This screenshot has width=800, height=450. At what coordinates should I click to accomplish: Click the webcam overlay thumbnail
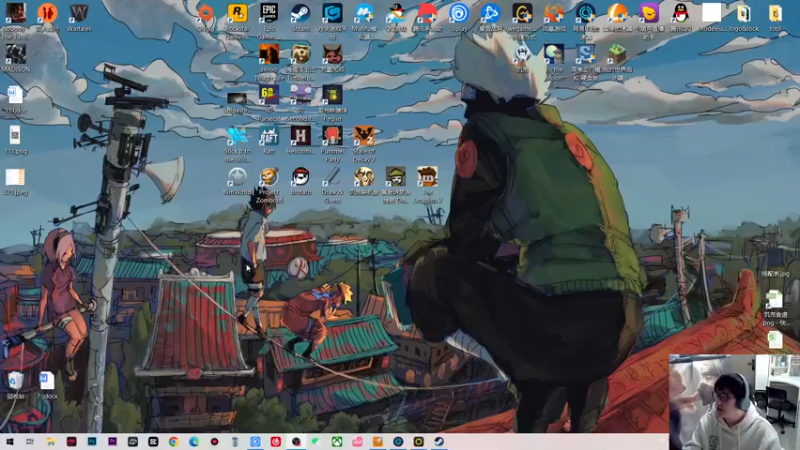[735, 402]
